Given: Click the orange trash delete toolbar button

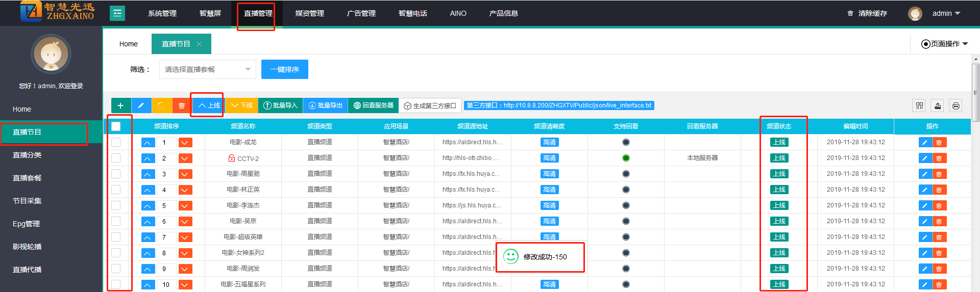Looking at the screenshot, I should (182, 105).
